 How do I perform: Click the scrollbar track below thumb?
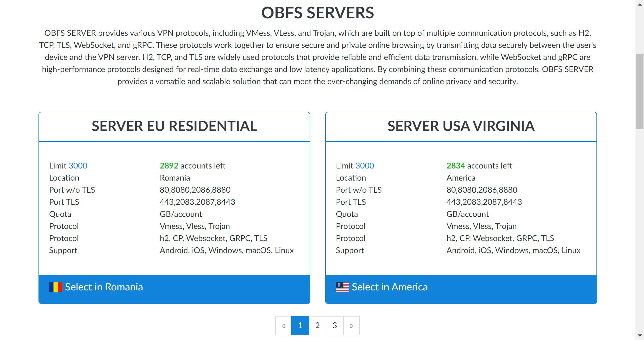click(640, 227)
